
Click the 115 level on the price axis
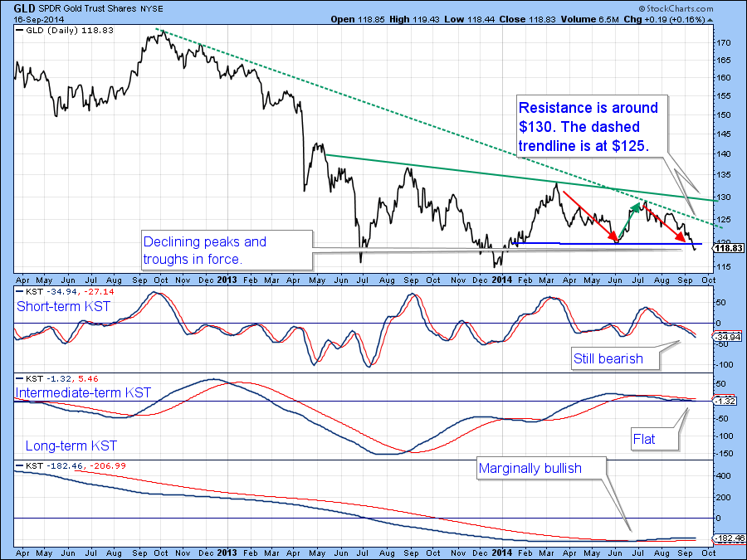pos(724,267)
